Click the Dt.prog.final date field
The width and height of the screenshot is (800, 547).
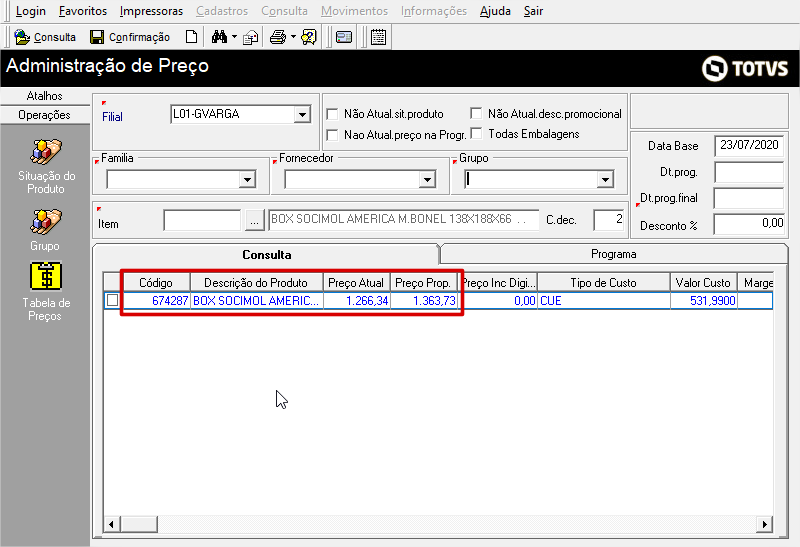749,198
